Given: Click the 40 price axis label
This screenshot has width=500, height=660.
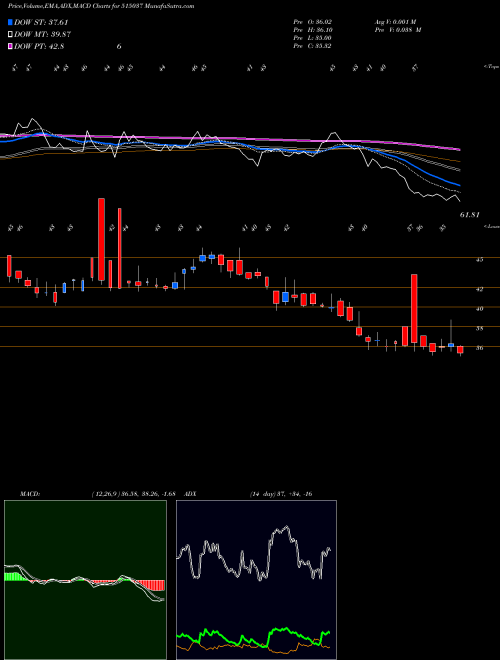Looking at the screenshot, I should click(479, 309).
